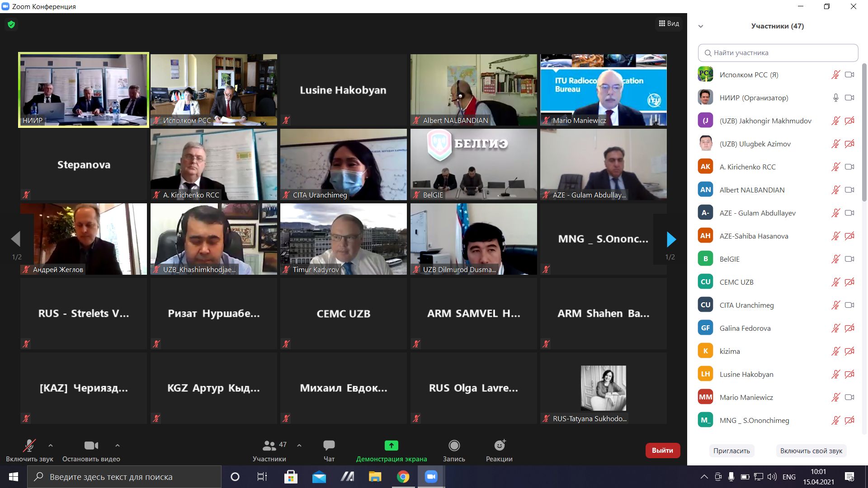Viewport: 868px width, 488px height.
Task: Select the НИИР video tile
Action: pyautogui.click(x=84, y=90)
